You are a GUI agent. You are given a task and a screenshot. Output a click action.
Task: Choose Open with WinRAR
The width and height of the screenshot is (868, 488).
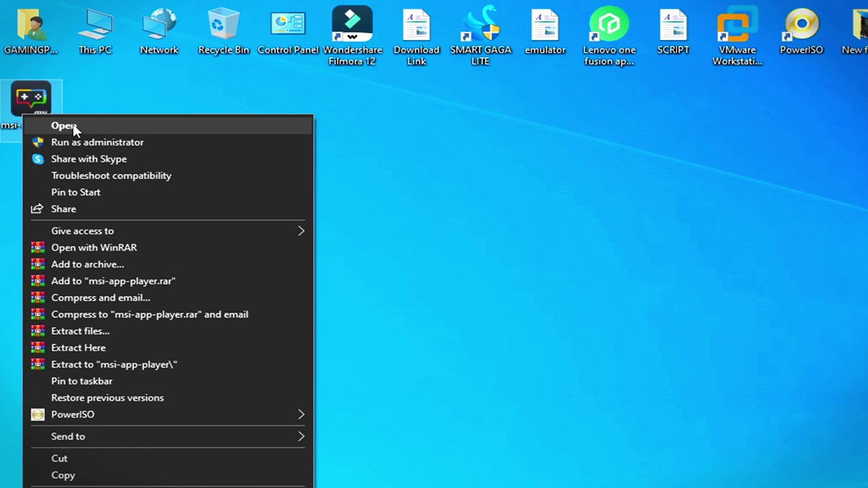point(168,247)
